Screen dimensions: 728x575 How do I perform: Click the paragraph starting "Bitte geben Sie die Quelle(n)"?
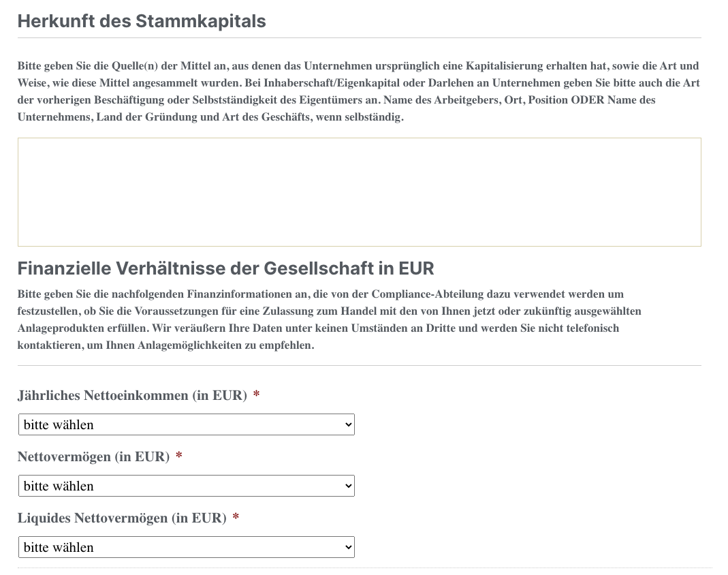[x=359, y=91]
